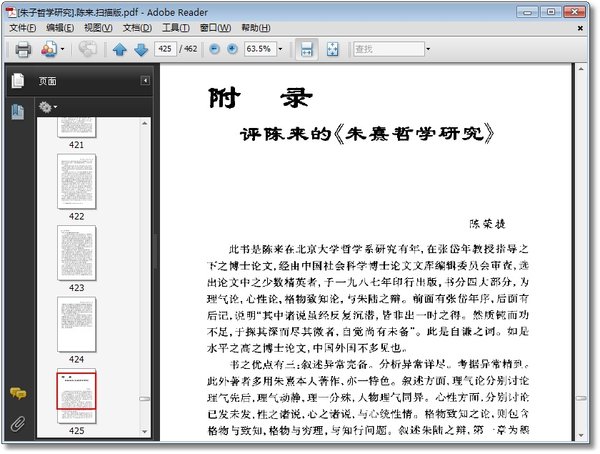Click the Pages panel icon in sidebar

(18, 80)
